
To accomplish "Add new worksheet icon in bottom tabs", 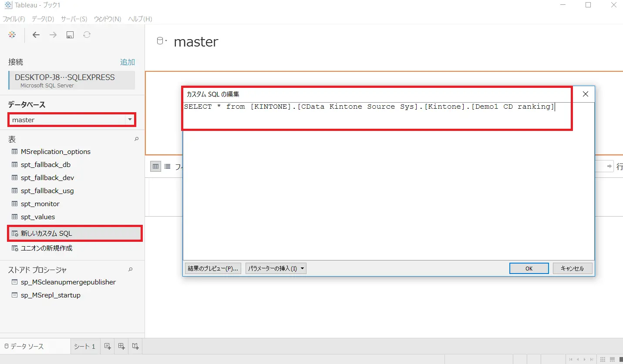I will tap(107, 346).
